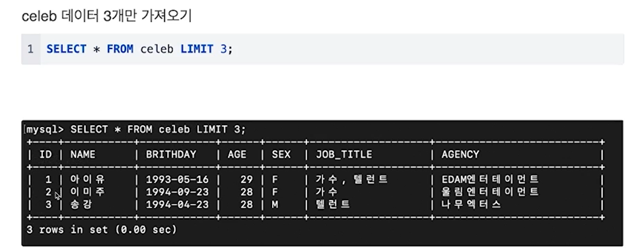
Task: Click the '가수, 텔런트' job title cell
Action: coord(351,180)
